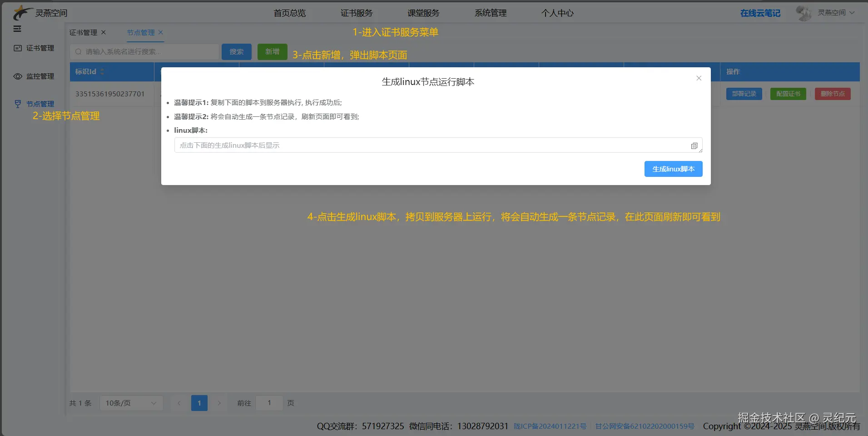This screenshot has width=868, height=436.
Task: Select 证书管理 in the left sidebar
Action: pos(39,48)
